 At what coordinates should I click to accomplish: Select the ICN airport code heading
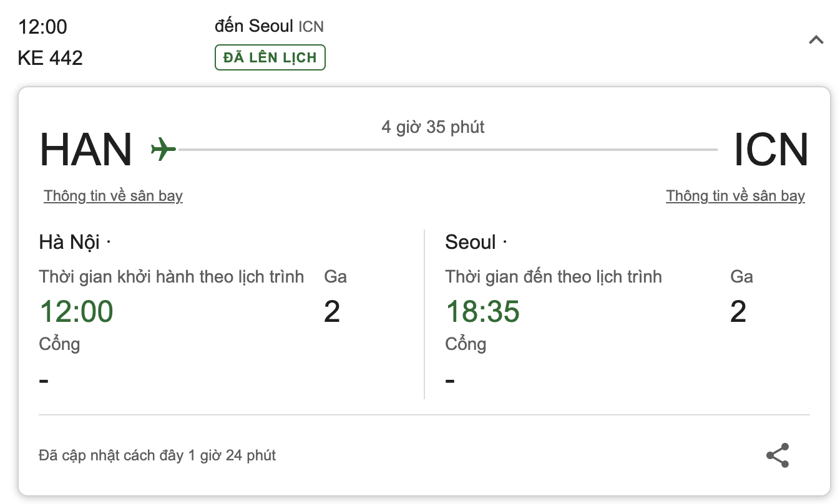point(771,150)
